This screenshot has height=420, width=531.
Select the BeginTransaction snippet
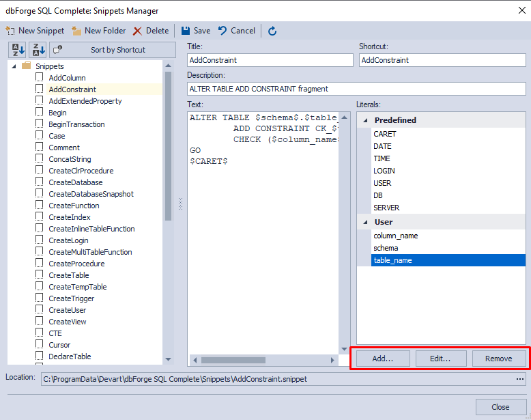76,124
